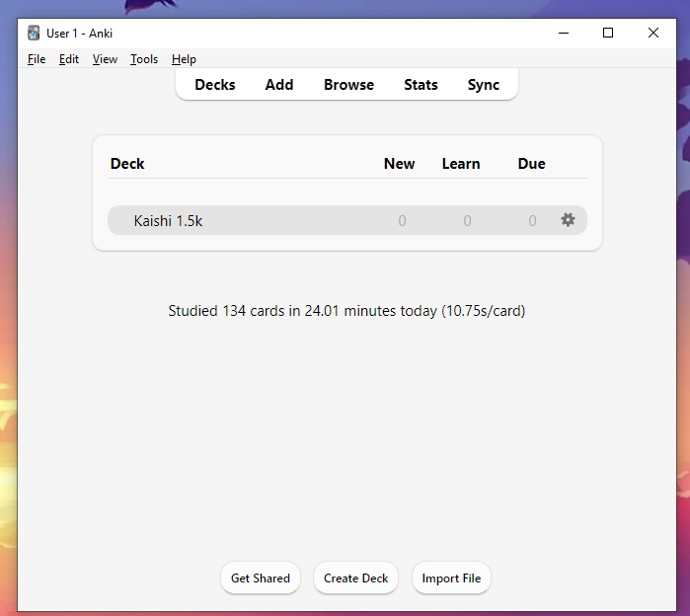Click the Anki app icon in title bar
Viewport: 690px width, 616px height.
[x=34, y=33]
